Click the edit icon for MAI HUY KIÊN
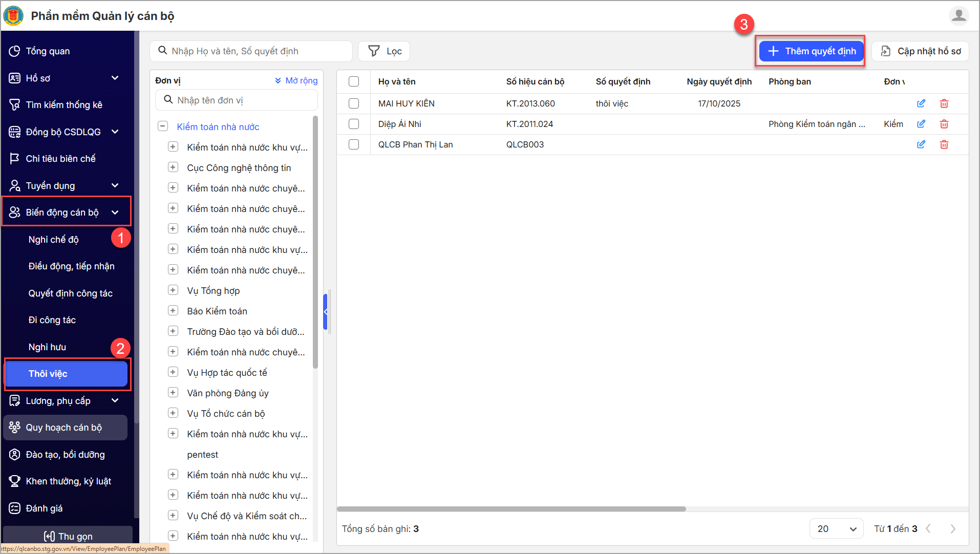 [921, 103]
